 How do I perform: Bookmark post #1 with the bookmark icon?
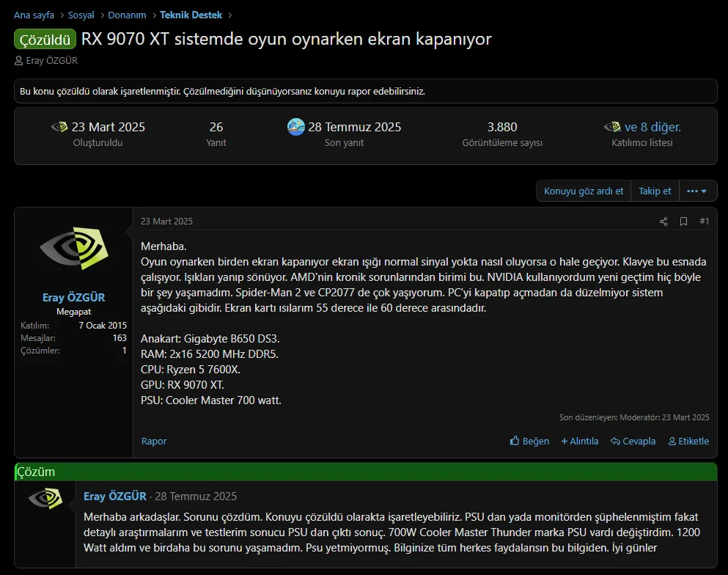click(x=683, y=221)
